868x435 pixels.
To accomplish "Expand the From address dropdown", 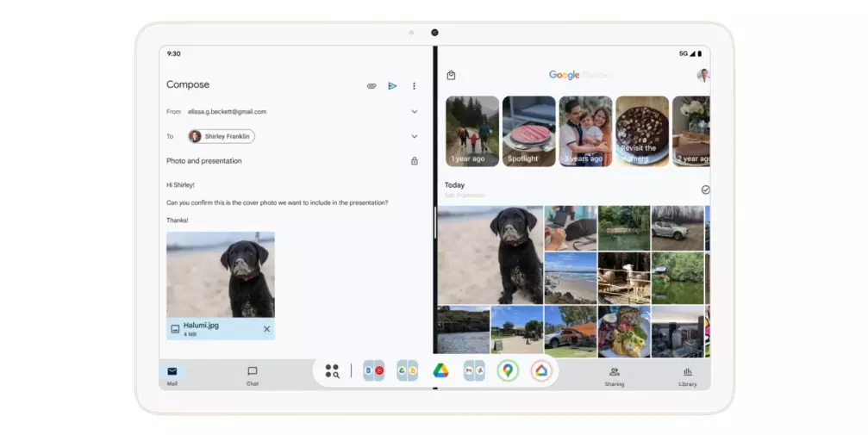I will click(414, 111).
